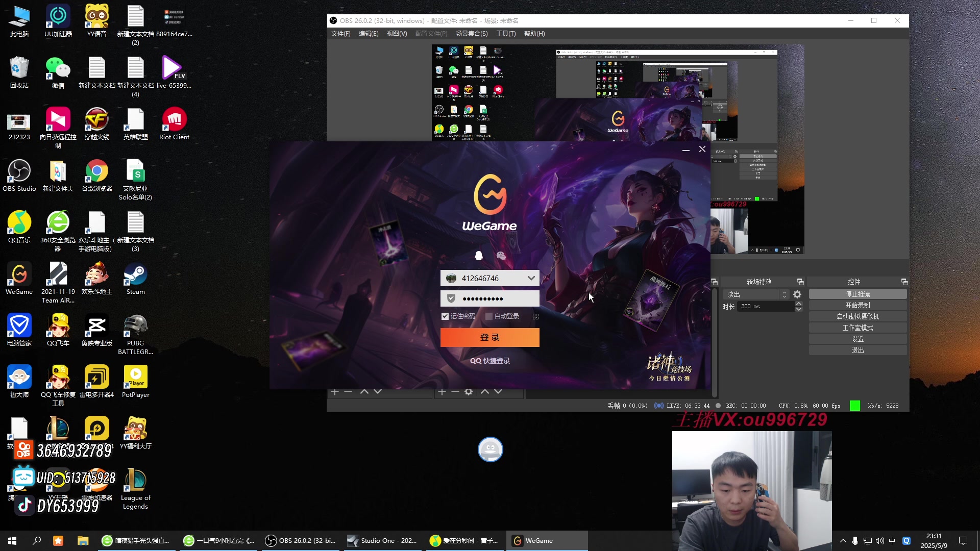980x551 pixels.
Task: Open OBS 场景集合(S) menu
Action: 472,34
